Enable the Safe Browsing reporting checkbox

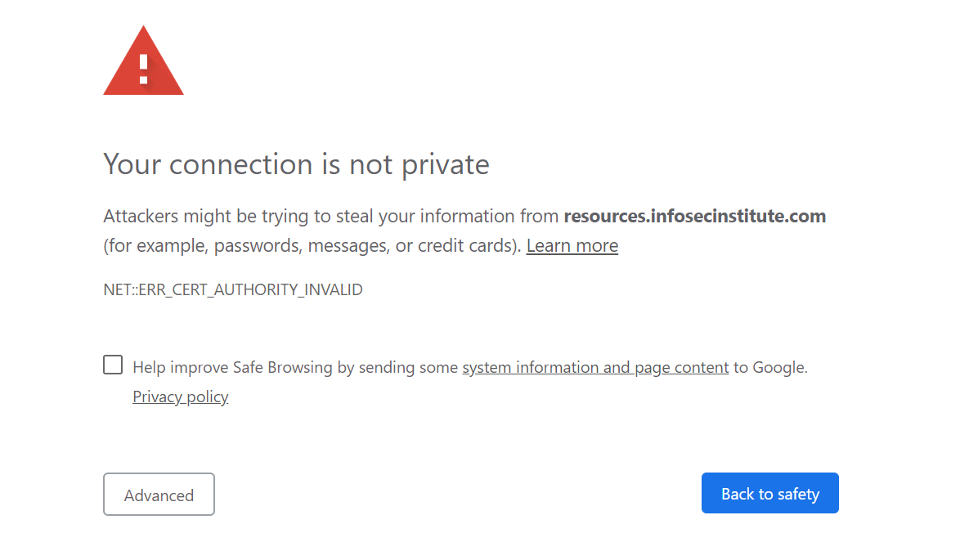pyautogui.click(x=113, y=365)
